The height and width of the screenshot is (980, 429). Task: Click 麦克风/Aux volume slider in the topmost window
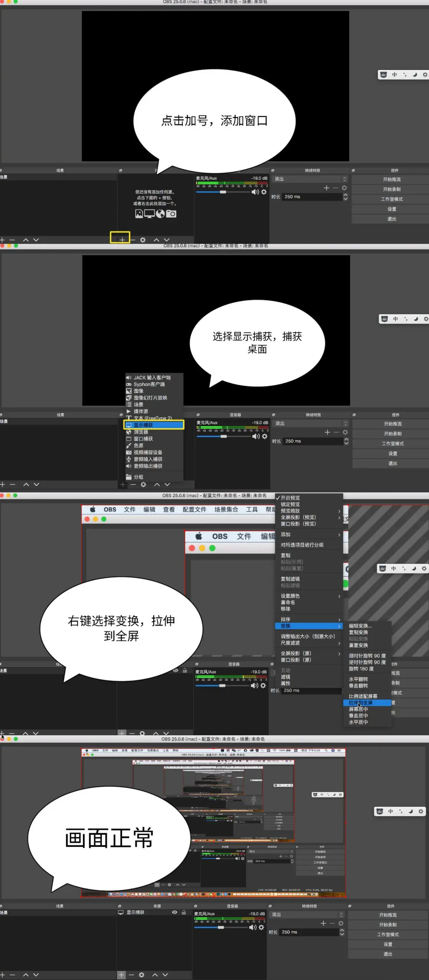(x=223, y=192)
